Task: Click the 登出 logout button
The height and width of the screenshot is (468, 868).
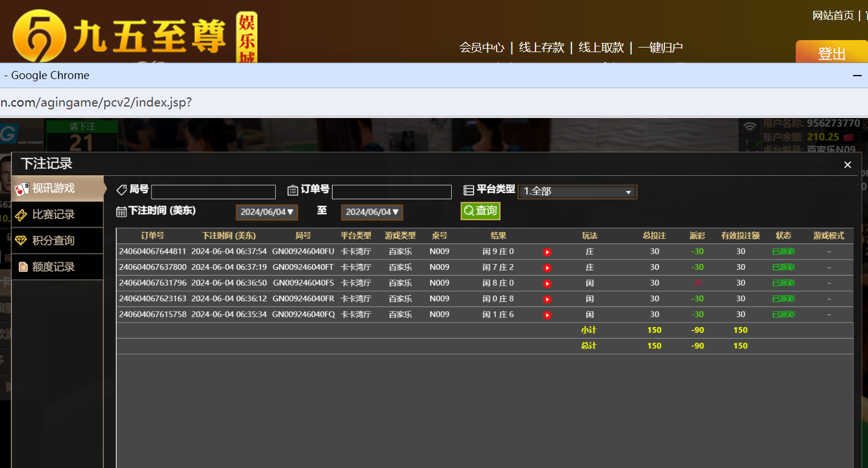Action: click(831, 53)
